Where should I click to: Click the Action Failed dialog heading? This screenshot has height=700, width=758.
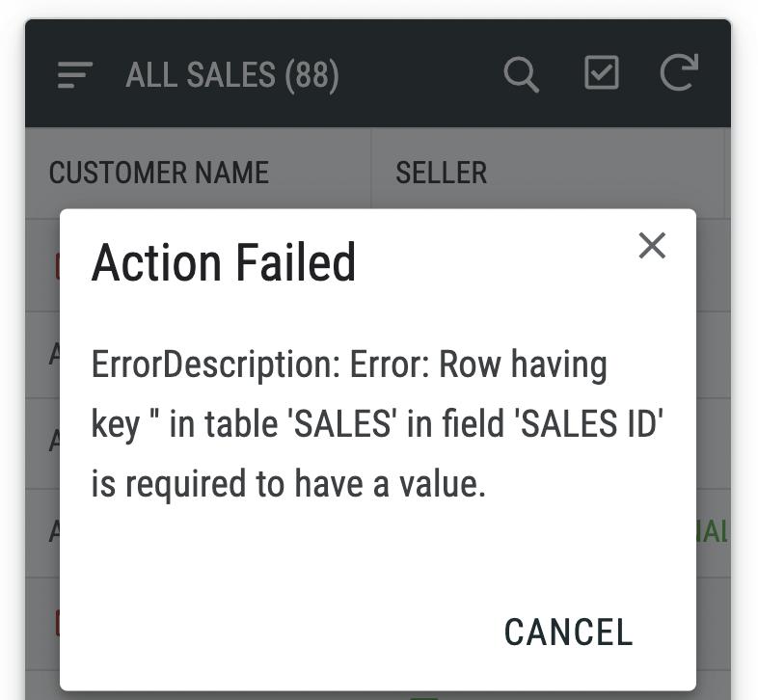(224, 262)
